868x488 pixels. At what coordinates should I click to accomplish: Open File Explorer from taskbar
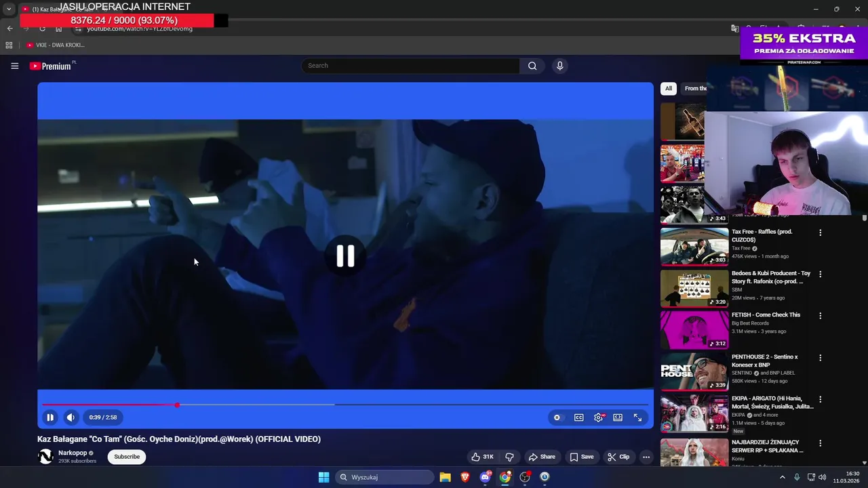(445, 477)
